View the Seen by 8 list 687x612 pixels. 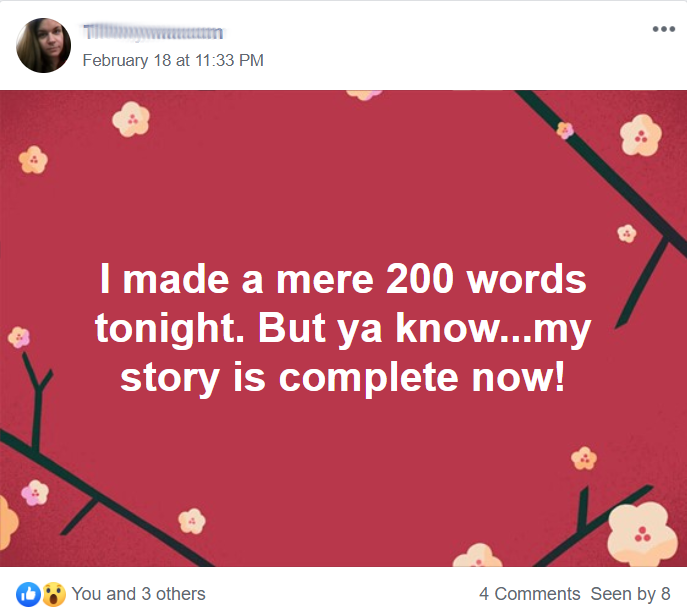[630, 594]
